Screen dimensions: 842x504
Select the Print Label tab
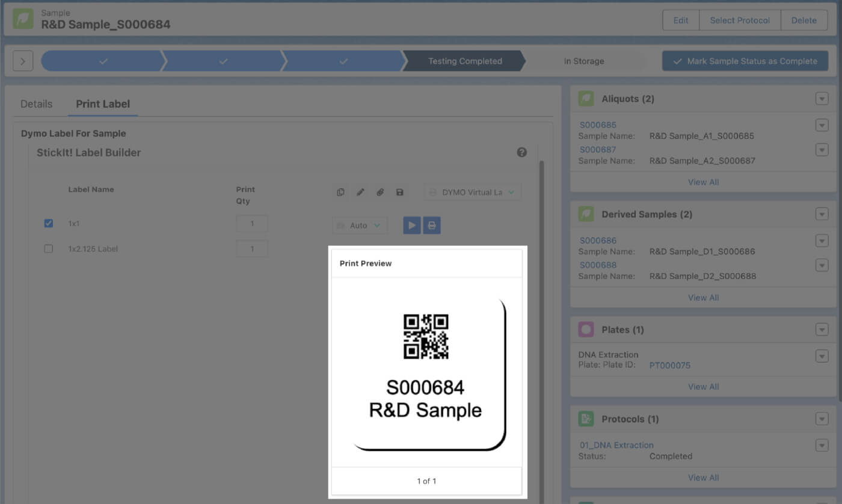coord(103,104)
